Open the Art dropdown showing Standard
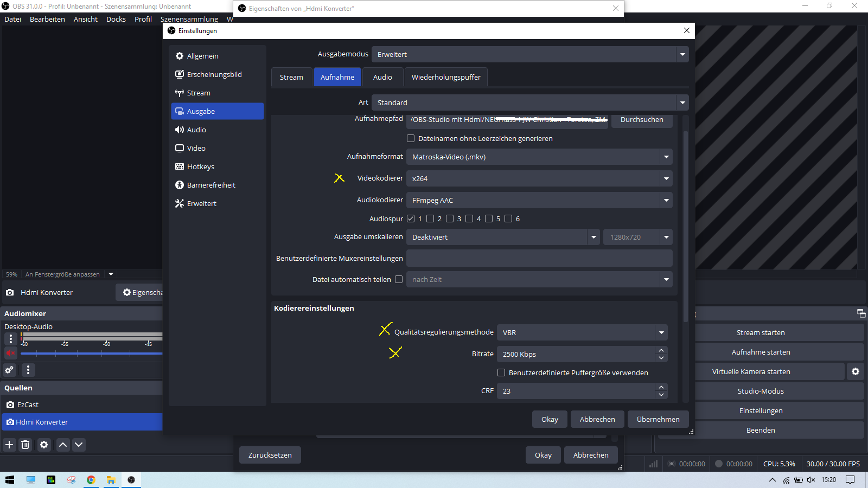The height and width of the screenshot is (488, 868). click(530, 102)
